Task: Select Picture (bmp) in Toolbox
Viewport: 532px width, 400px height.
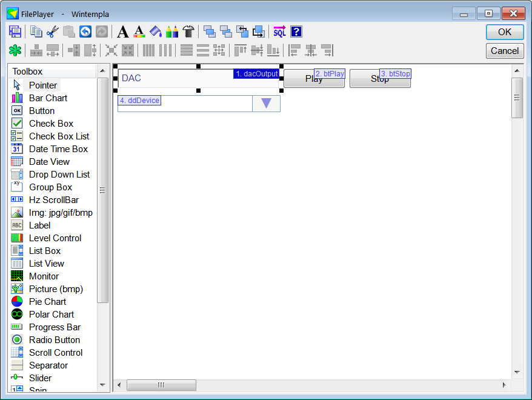Action: click(56, 289)
